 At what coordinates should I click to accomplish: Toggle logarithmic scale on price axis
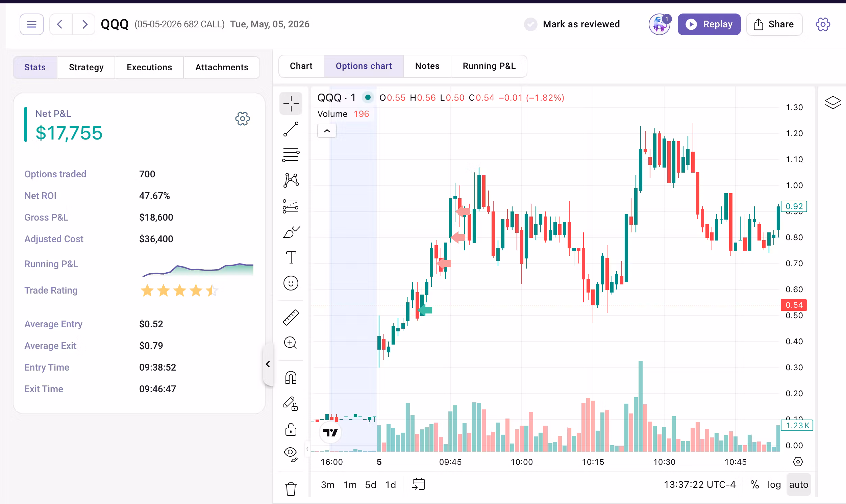(774, 485)
